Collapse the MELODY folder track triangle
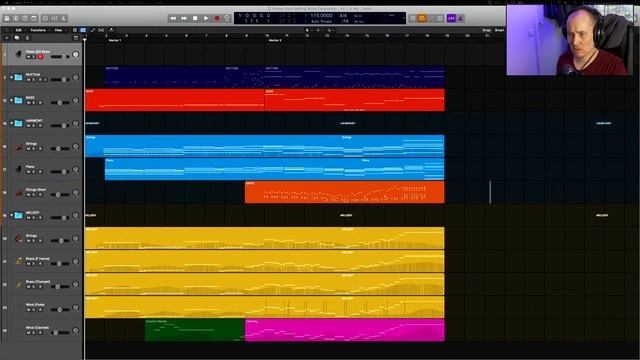The height and width of the screenshot is (360, 640). pos(11,215)
